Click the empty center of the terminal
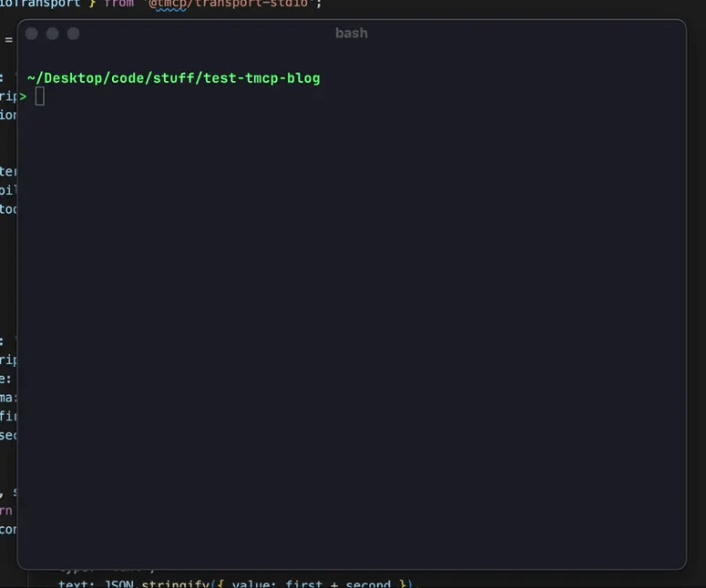Viewport: 706px width, 588px height. tap(351, 319)
